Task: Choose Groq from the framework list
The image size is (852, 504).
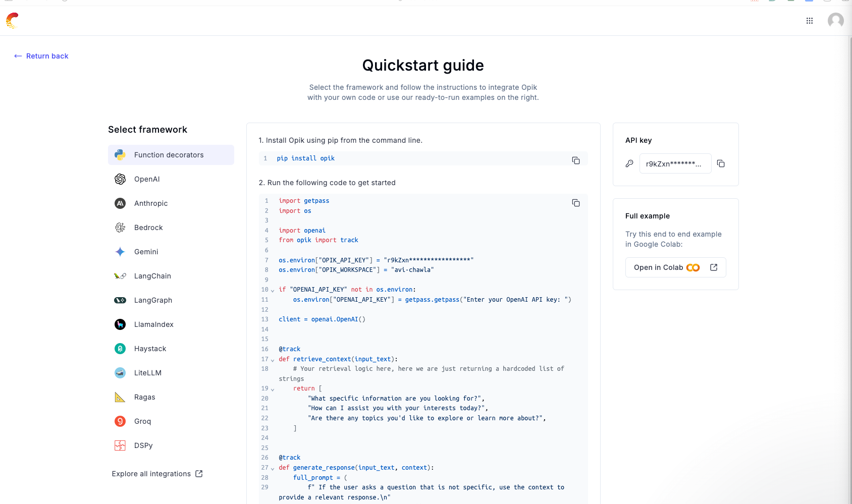Action: click(x=171, y=421)
